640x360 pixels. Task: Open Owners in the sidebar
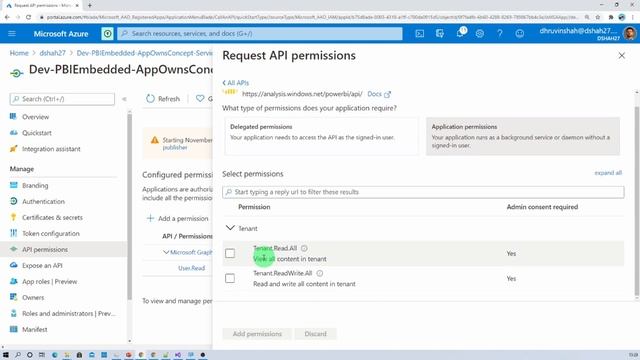click(33, 298)
